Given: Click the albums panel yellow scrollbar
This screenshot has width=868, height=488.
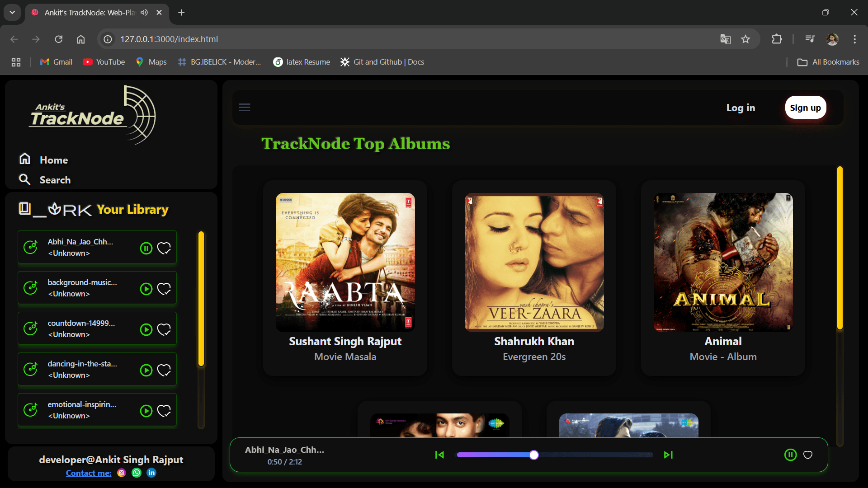Looking at the screenshot, I should click(840, 248).
